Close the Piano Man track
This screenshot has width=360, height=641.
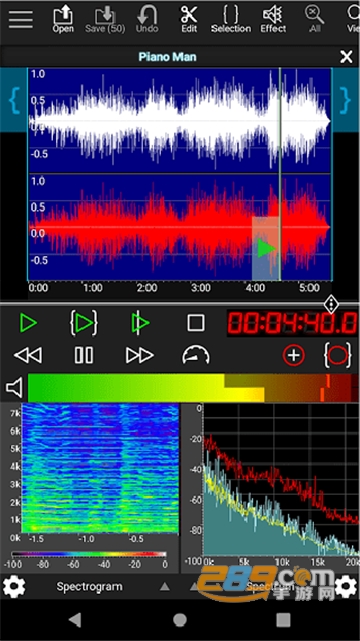(346, 57)
